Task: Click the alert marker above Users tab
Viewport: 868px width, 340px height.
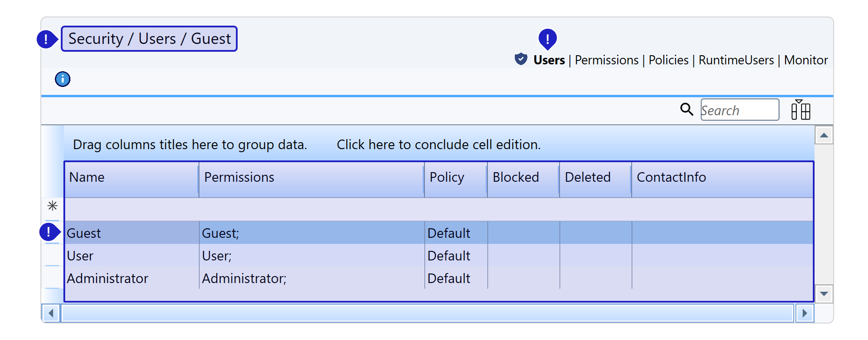Action: (547, 39)
